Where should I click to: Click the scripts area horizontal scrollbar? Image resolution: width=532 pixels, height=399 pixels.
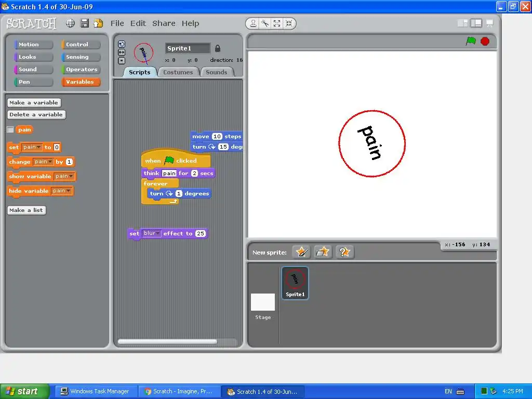click(x=167, y=342)
